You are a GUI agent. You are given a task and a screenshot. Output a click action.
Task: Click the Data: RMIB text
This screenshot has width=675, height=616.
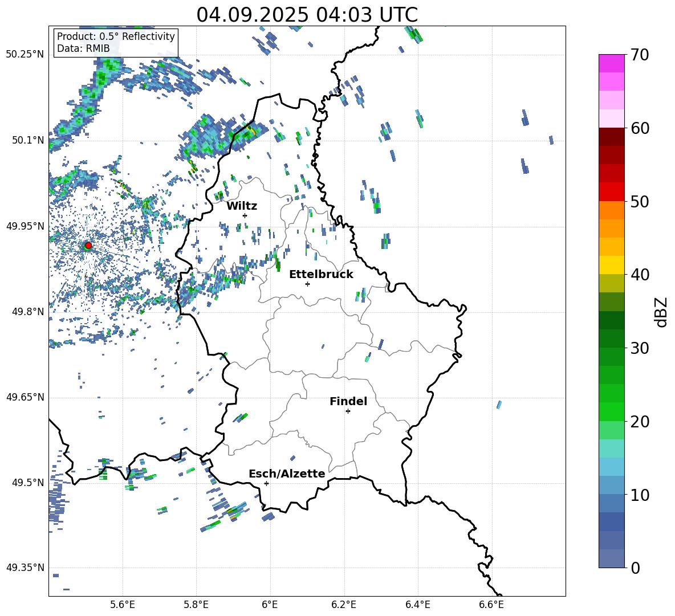(83, 48)
